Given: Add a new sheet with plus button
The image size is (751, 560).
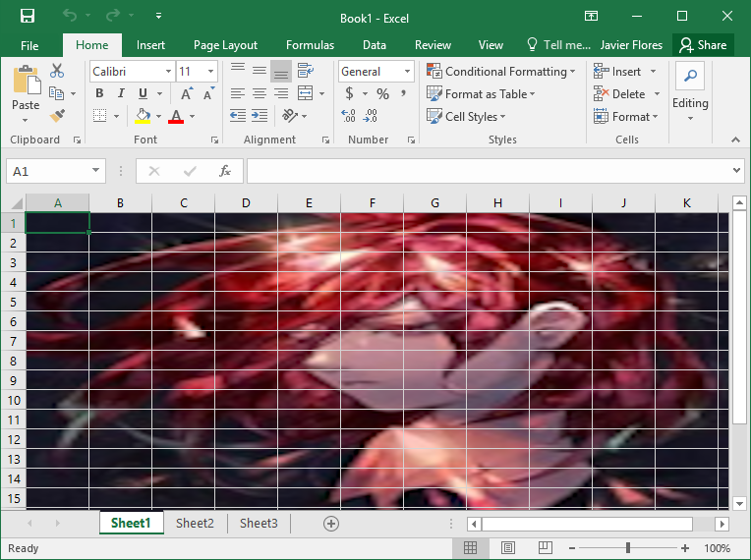Looking at the screenshot, I should point(331,524).
